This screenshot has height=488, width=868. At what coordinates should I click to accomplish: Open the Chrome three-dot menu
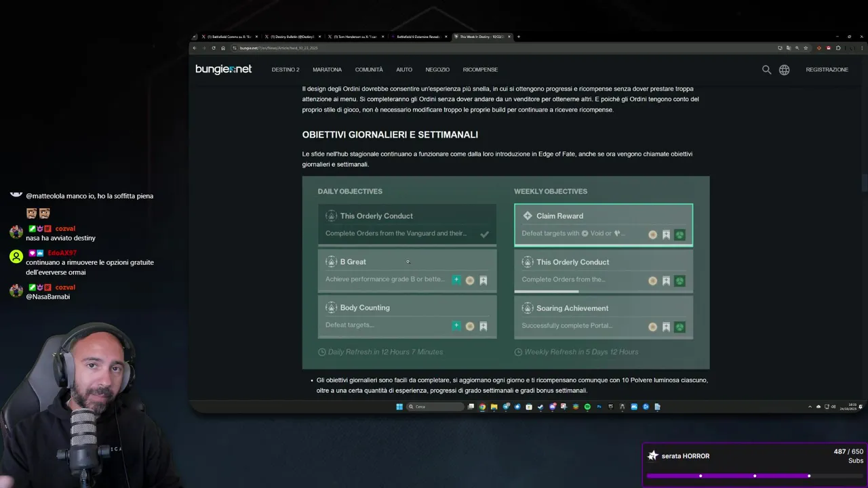coord(862,48)
